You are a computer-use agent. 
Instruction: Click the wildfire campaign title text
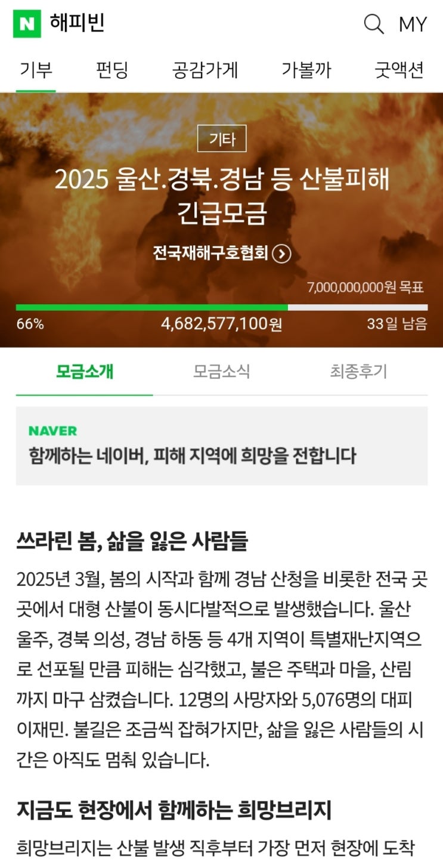coord(222,196)
